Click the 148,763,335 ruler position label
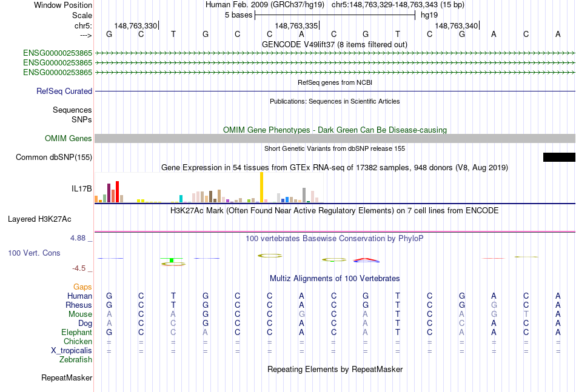This screenshot has width=576, height=392. [296, 25]
